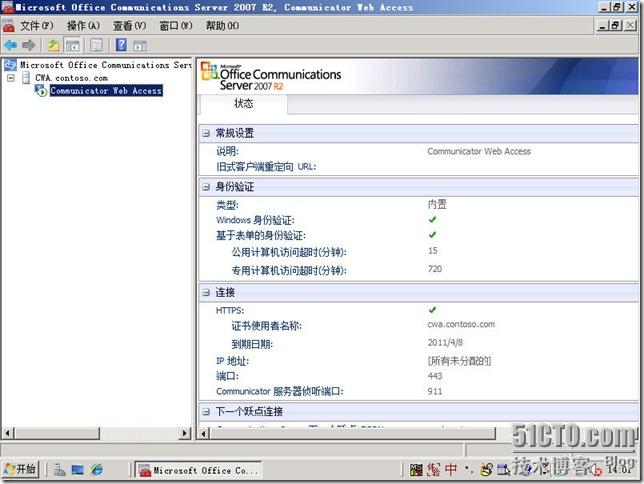Click the cwa.contoso.com certificate value
The image size is (644, 484).
coord(461,325)
